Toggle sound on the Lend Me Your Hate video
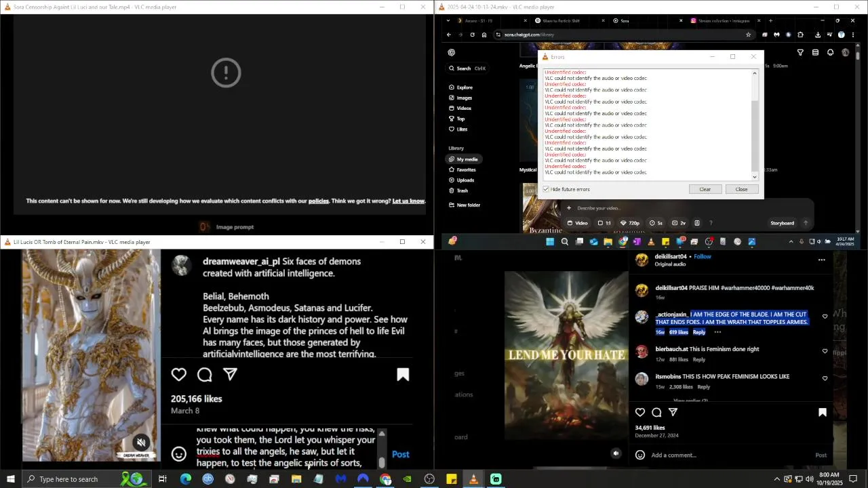This screenshot has height=488, width=868. pos(616,453)
